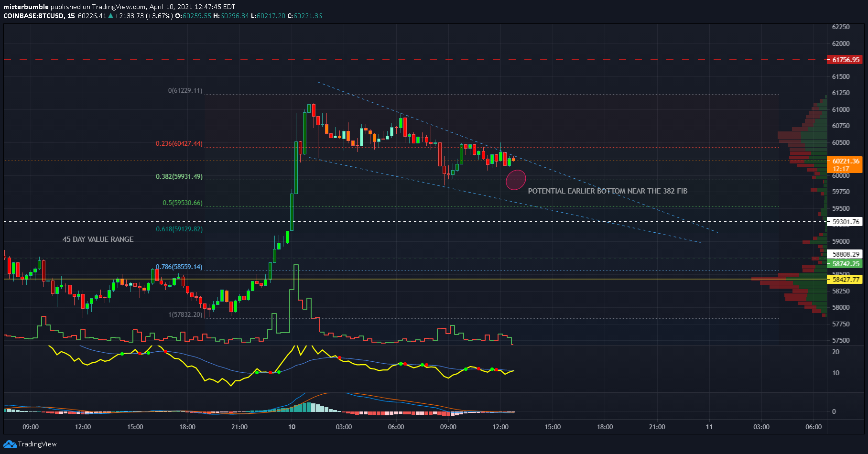
Task: Click the 0.786(58559.14) Fibonacci label
Action: pyautogui.click(x=179, y=267)
